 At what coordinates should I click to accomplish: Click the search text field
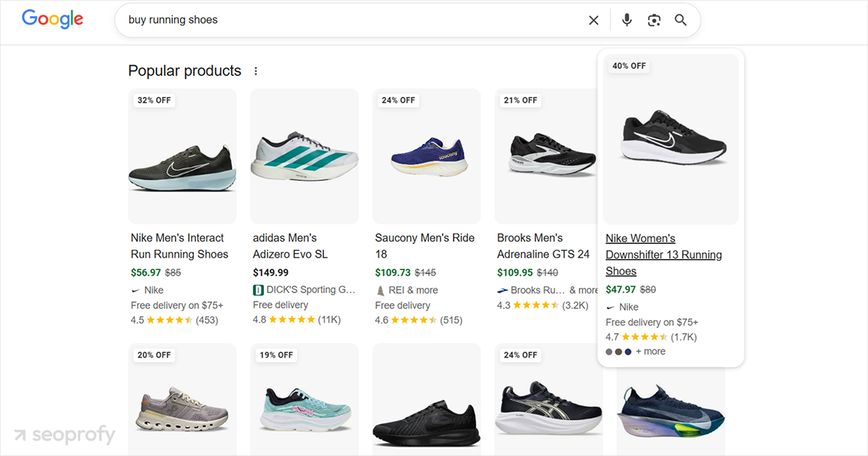pyautogui.click(x=347, y=20)
